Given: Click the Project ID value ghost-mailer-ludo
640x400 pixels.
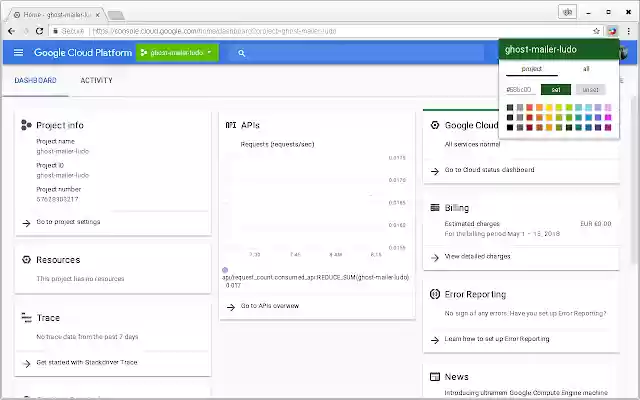Looking at the screenshot, I should coord(62,175).
